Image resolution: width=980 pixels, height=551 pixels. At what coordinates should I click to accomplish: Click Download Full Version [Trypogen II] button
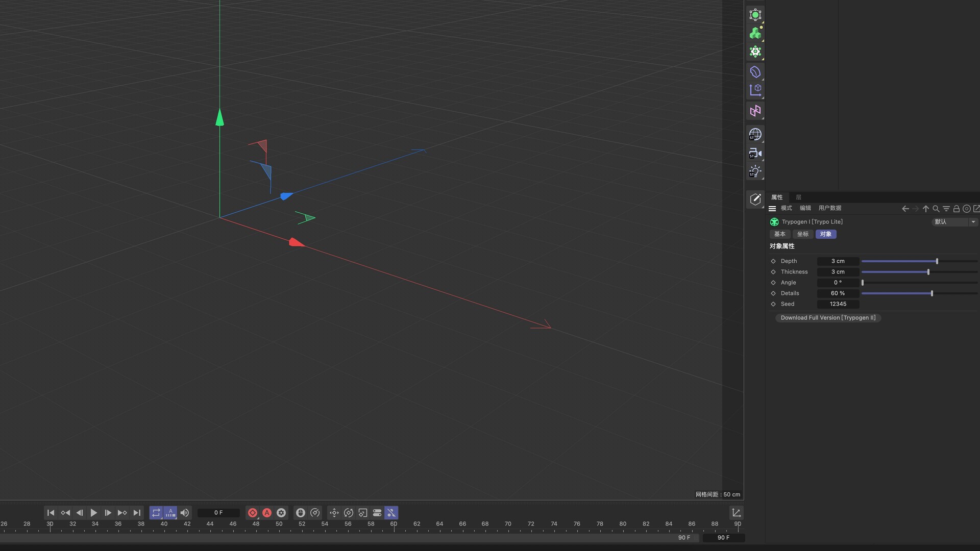(828, 318)
